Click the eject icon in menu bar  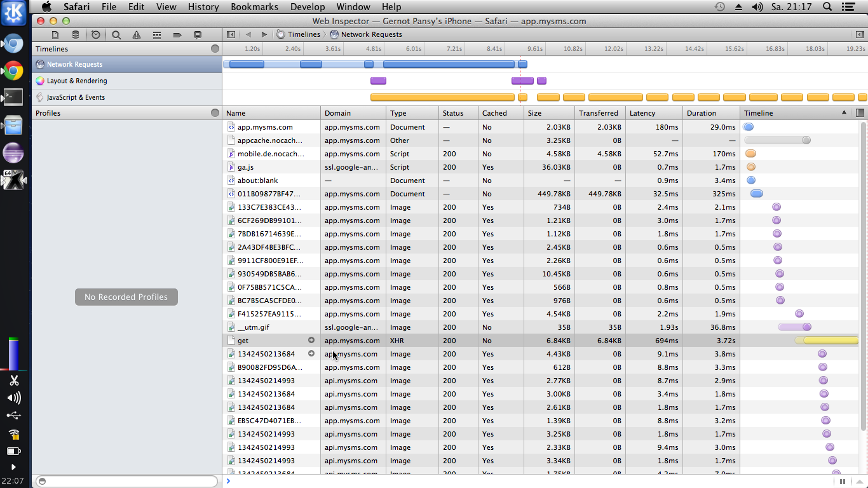click(x=738, y=7)
